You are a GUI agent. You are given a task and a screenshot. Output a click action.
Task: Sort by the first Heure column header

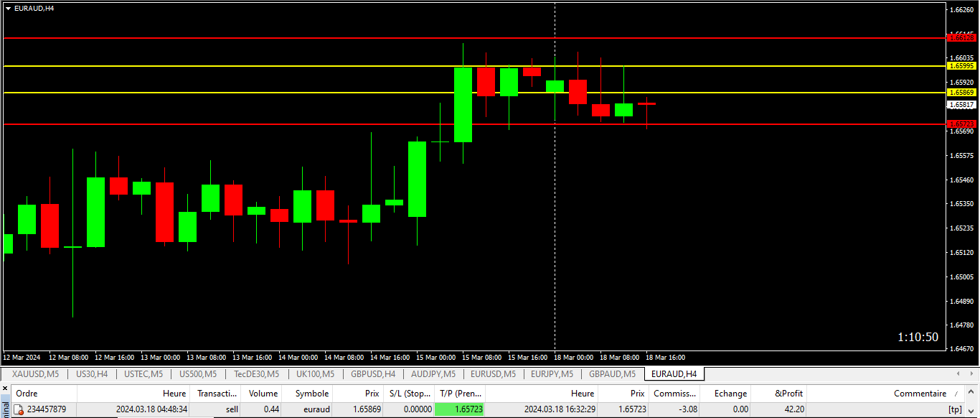pyautogui.click(x=133, y=394)
